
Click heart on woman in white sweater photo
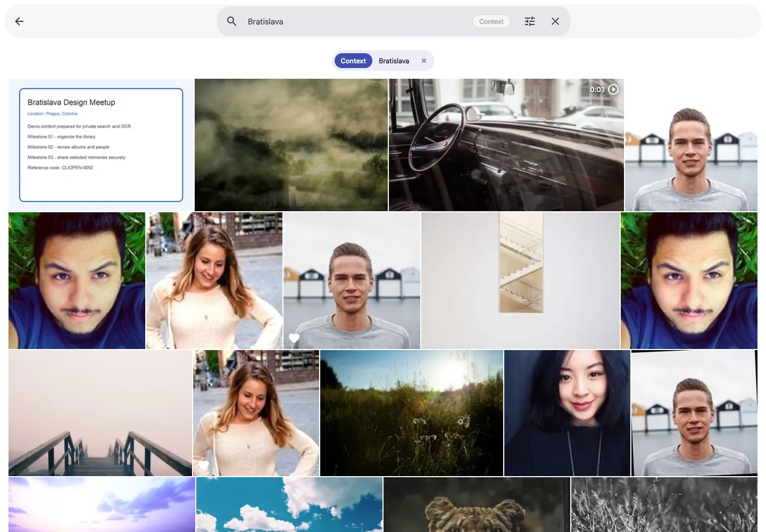pyautogui.click(x=204, y=465)
